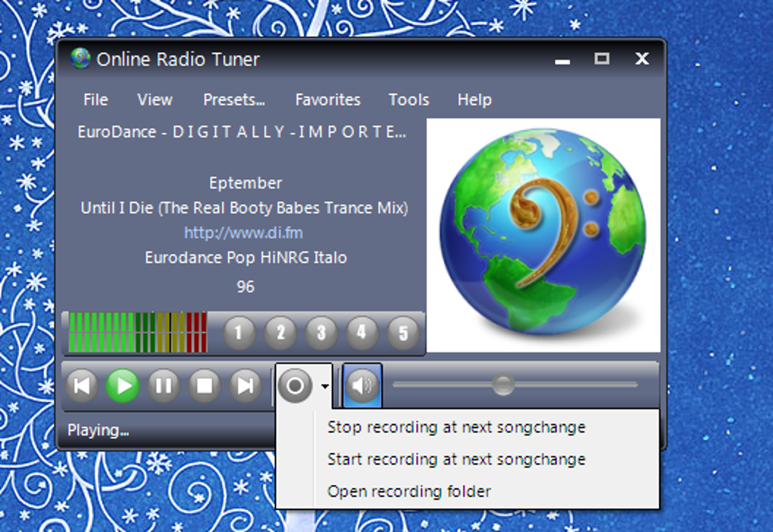The height and width of the screenshot is (532, 773).
Task: Open the Tools menu
Action: coord(408,99)
